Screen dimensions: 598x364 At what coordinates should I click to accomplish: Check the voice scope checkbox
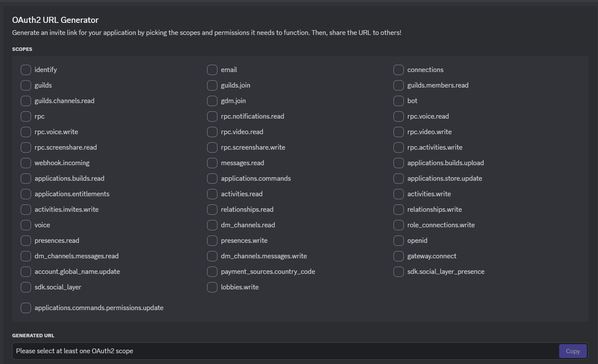(x=26, y=225)
